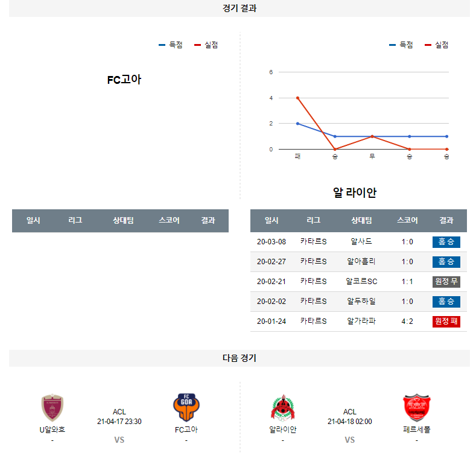Click the 알라이안 team crest logo

[282, 408]
